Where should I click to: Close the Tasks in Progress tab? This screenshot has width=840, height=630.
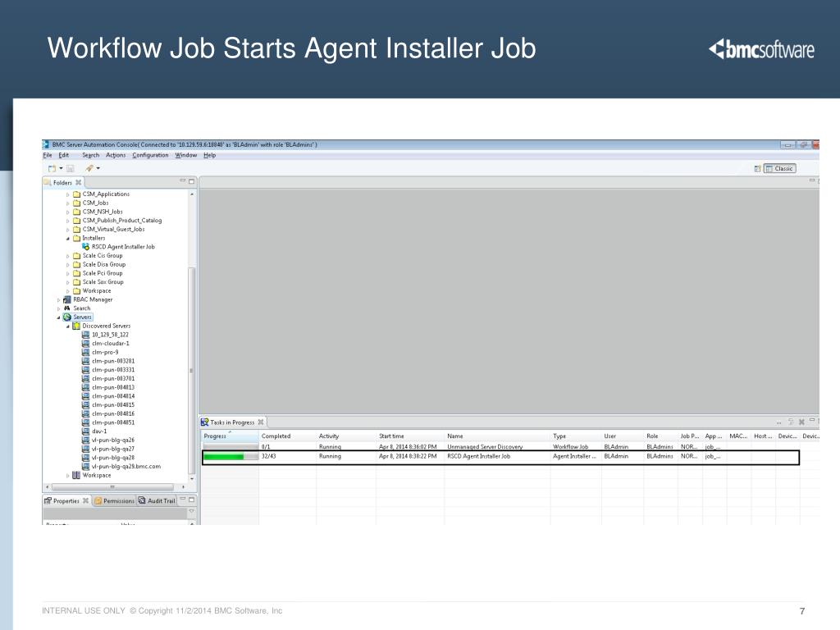[261, 422]
